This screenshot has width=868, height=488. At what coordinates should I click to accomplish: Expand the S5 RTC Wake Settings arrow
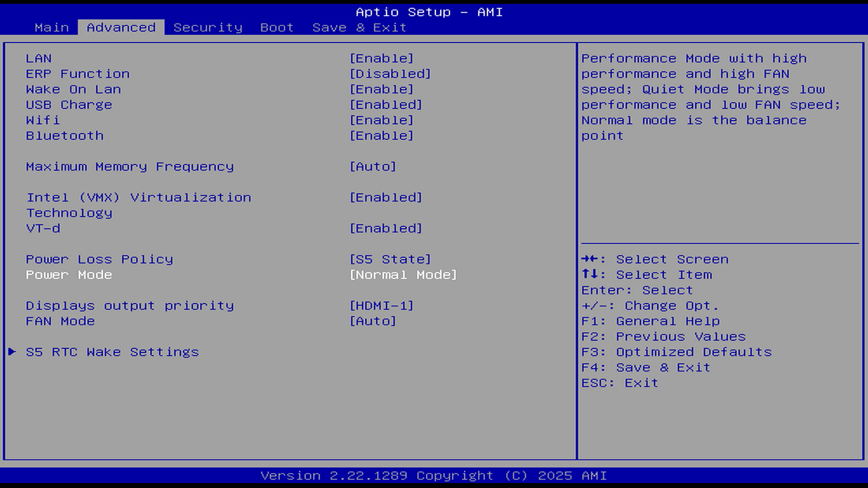(12, 352)
